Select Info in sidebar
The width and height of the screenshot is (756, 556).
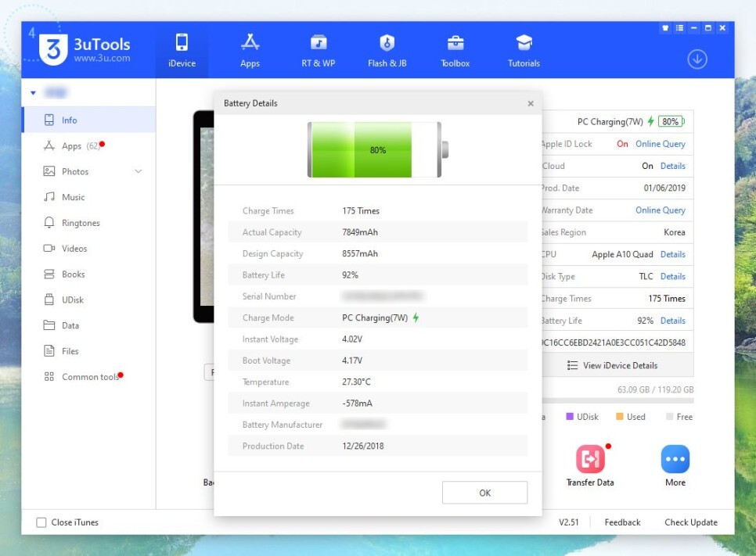click(89, 120)
